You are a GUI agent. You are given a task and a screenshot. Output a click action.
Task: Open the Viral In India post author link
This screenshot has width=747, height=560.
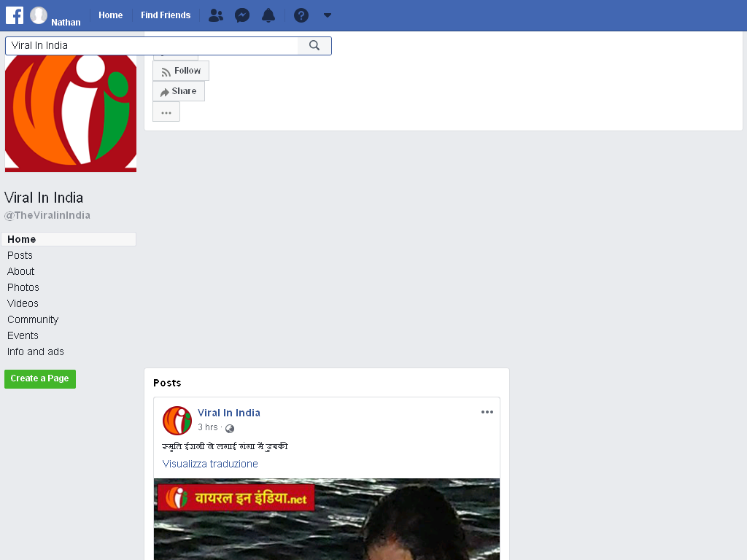point(228,413)
